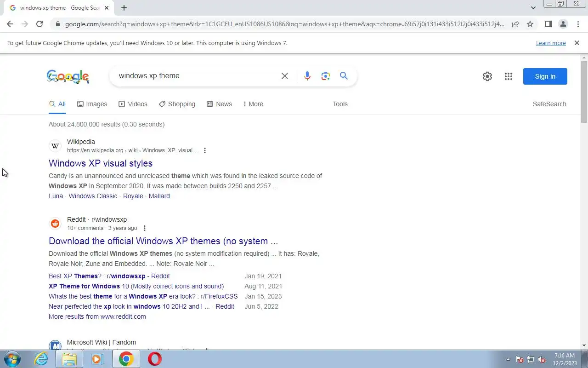
Task: Open the Mallard sitelink
Action: 159,196
